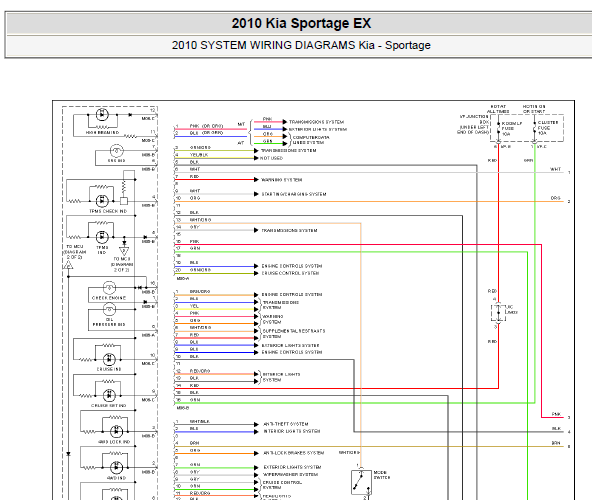The image size is (592, 500).
Task: Click the cruise set indicator LED symbol
Action: (109, 395)
